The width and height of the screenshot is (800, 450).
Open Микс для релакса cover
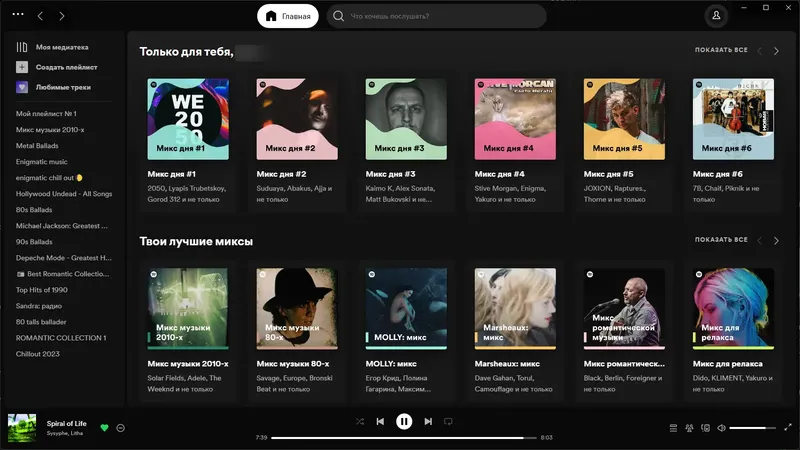733,309
